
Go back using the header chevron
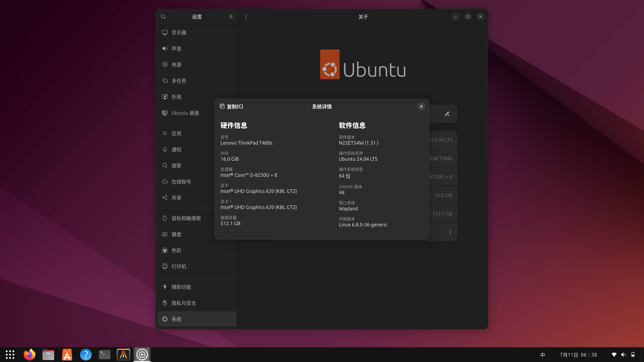point(246,17)
